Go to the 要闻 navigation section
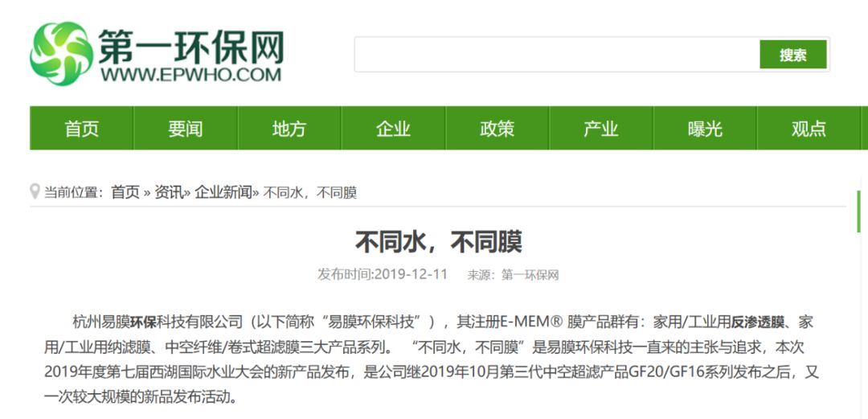This screenshot has width=868, height=419. pyautogui.click(x=185, y=129)
